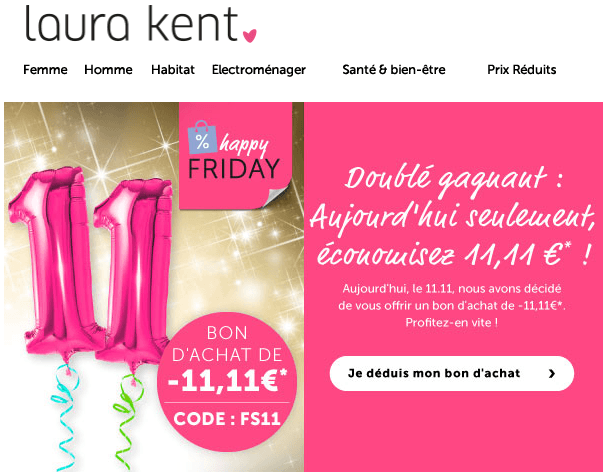The image size is (603, 473).
Task: Click the arrow on the bon d'achat button
Action: point(552,373)
